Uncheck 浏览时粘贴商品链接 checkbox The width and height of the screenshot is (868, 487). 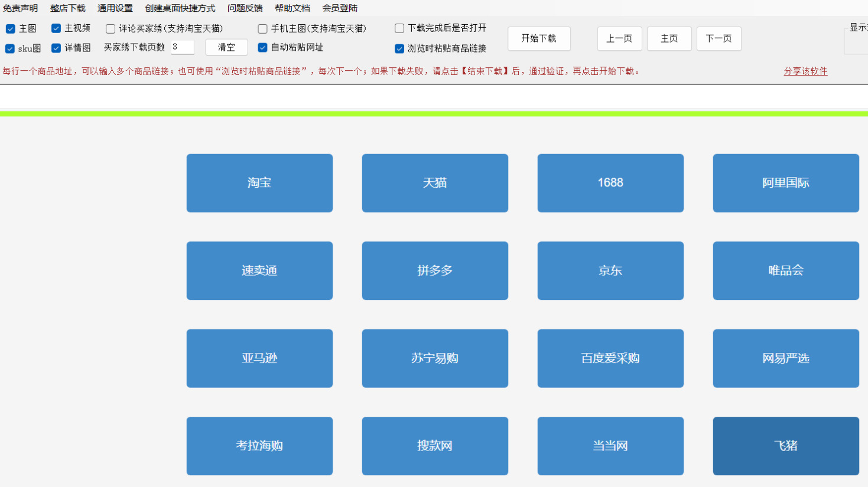pyautogui.click(x=399, y=48)
